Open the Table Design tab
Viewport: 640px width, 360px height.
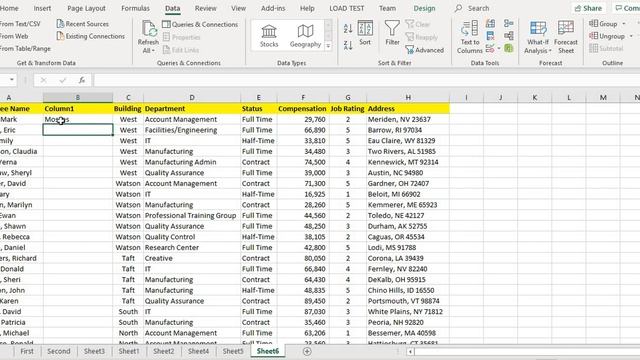point(424,8)
